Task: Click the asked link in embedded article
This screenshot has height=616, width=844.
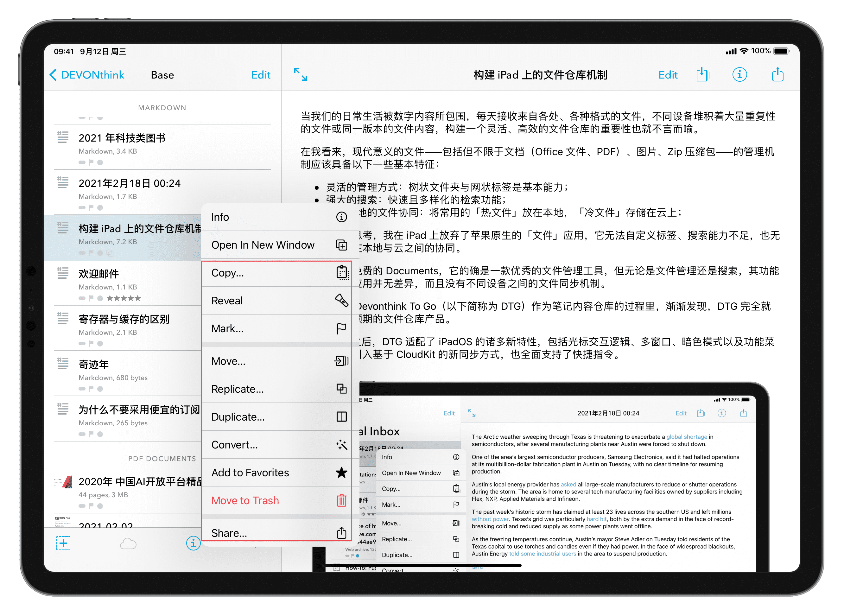Action: coord(568,484)
